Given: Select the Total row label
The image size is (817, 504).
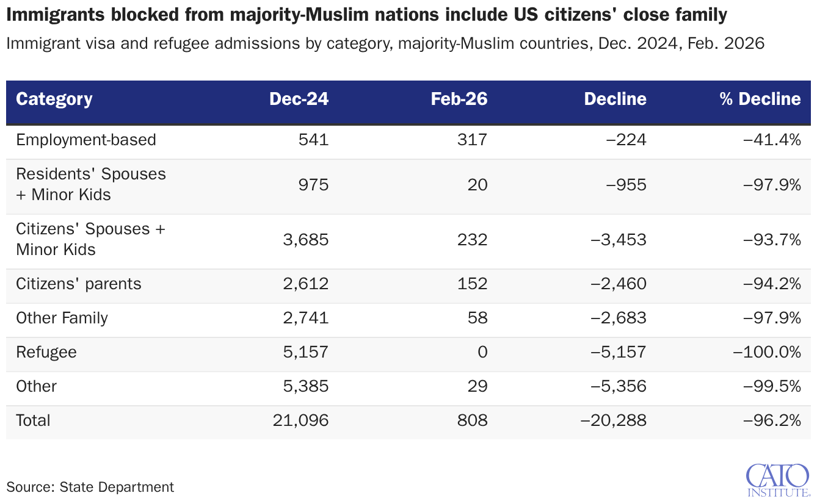Looking at the screenshot, I should point(33,420).
